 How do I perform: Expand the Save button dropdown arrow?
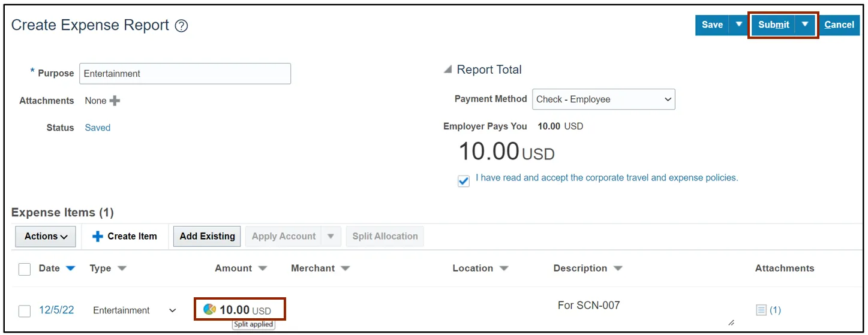coord(739,25)
